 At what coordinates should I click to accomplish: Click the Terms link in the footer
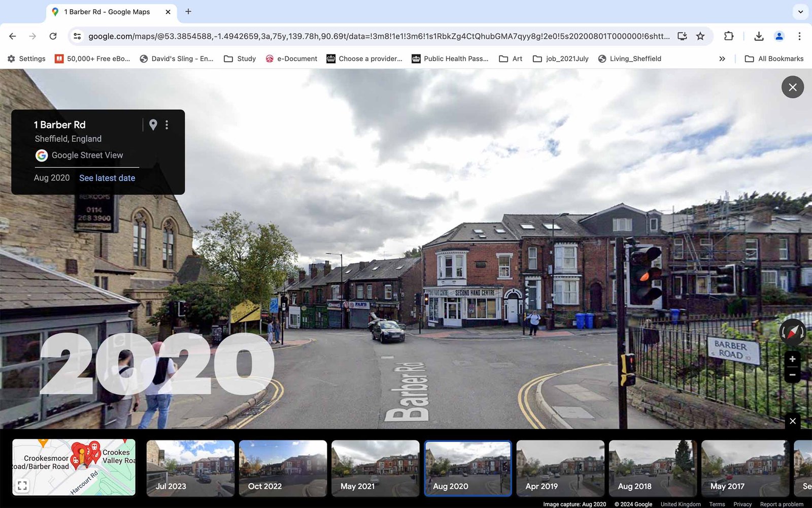point(717,504)
